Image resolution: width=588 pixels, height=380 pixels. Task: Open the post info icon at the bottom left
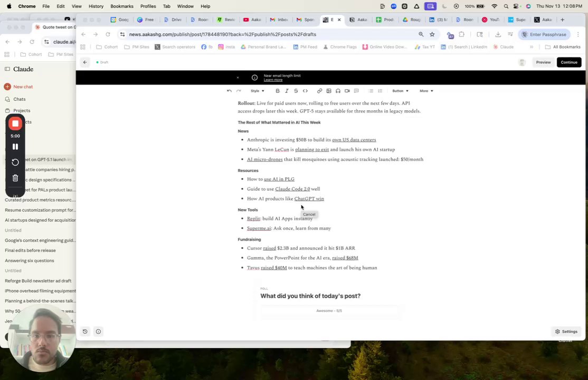(x=98, y=331)
